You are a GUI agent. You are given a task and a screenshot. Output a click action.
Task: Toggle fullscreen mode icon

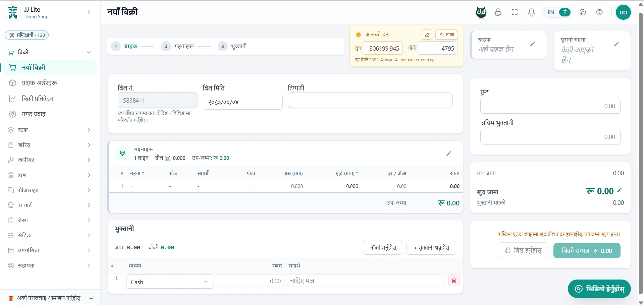tap(515, 12)
